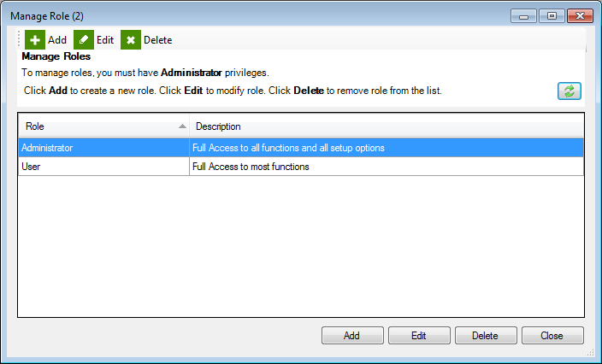Image resolution: width=602 pixels, height=364 pixels.
Task: Click the bottom Edit button
Action: (x=419, y=336)
